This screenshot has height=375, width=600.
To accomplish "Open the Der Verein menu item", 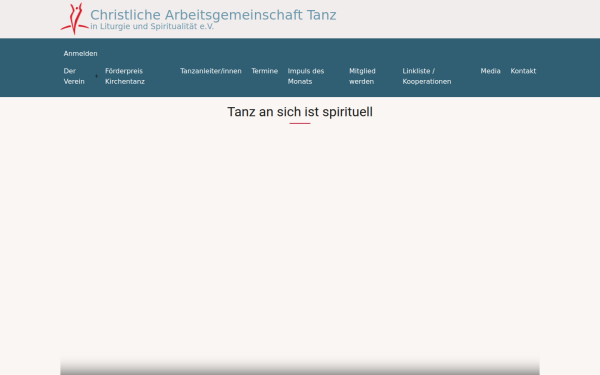I will 74,76.
